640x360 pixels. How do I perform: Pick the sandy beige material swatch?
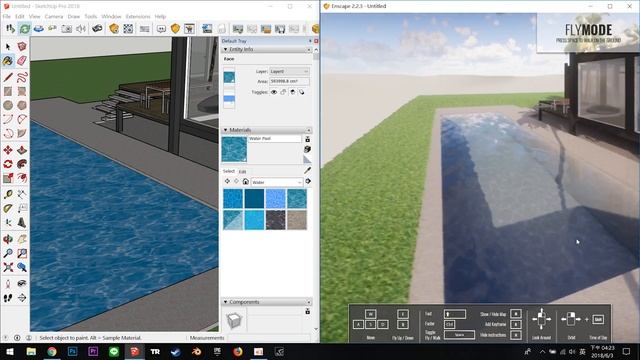(x=297, y=220)
